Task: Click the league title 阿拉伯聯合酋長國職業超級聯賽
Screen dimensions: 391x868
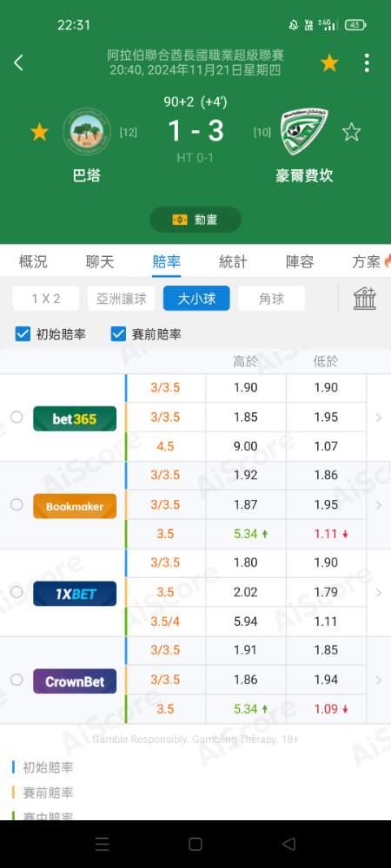Action: [195, 56]
